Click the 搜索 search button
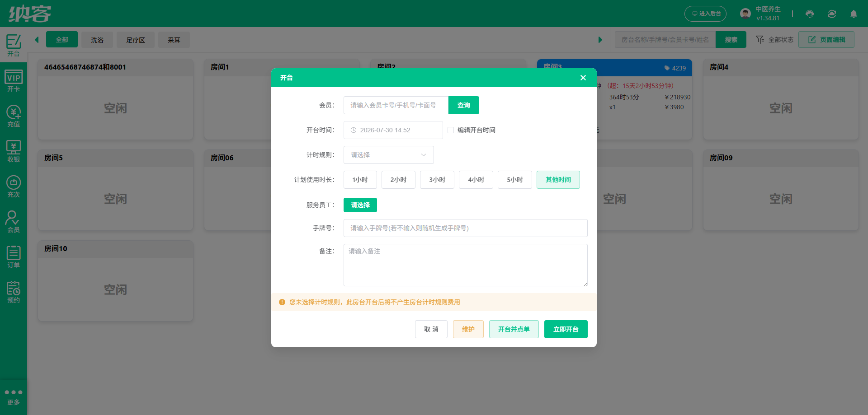 click(731, 40)
